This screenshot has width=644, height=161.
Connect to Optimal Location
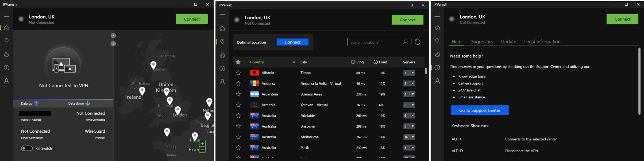point(292,42)
